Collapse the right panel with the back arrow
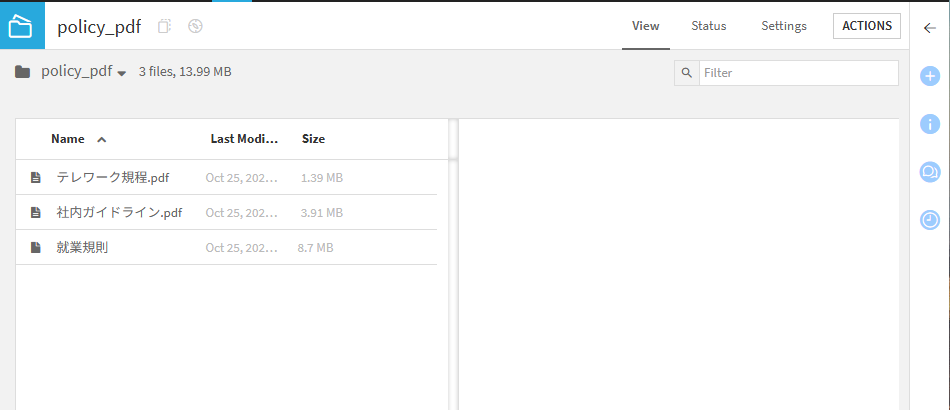 point(929,27)
